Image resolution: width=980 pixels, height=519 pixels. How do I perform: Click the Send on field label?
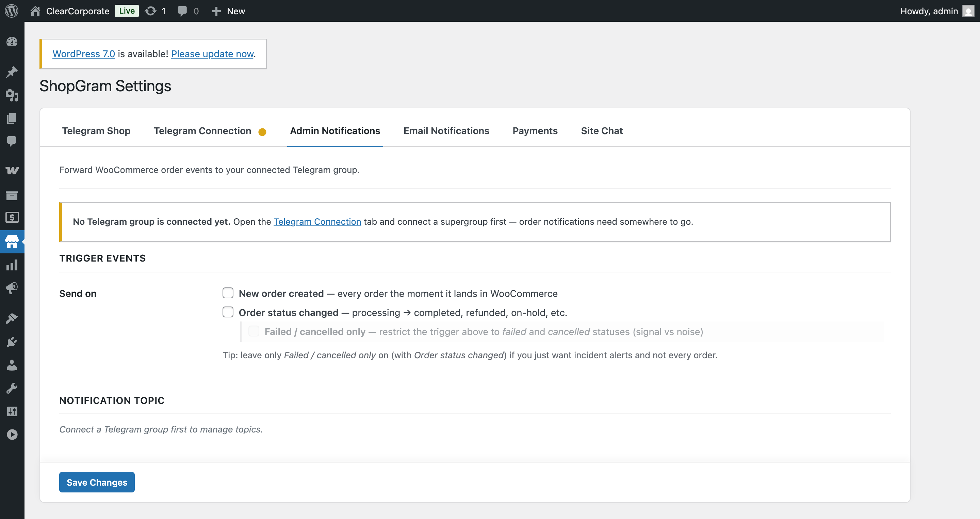tap(78, 294)
